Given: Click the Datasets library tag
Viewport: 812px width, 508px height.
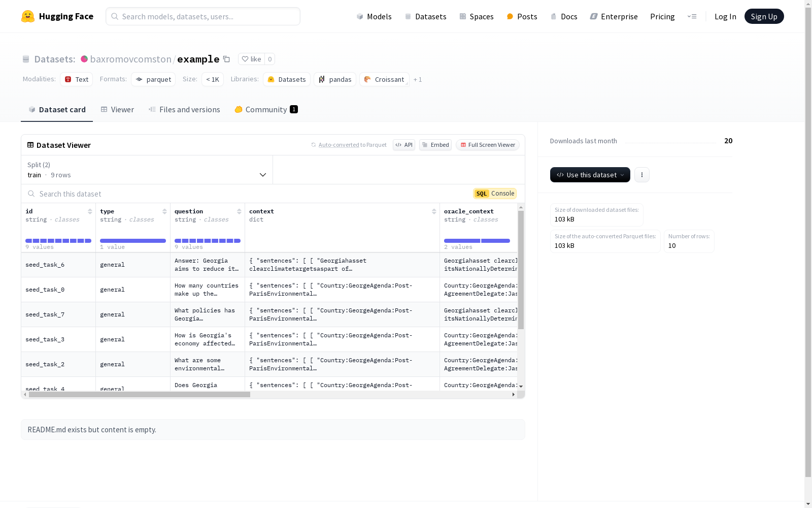Looking at the screenshot, I should tap(287, 79).
